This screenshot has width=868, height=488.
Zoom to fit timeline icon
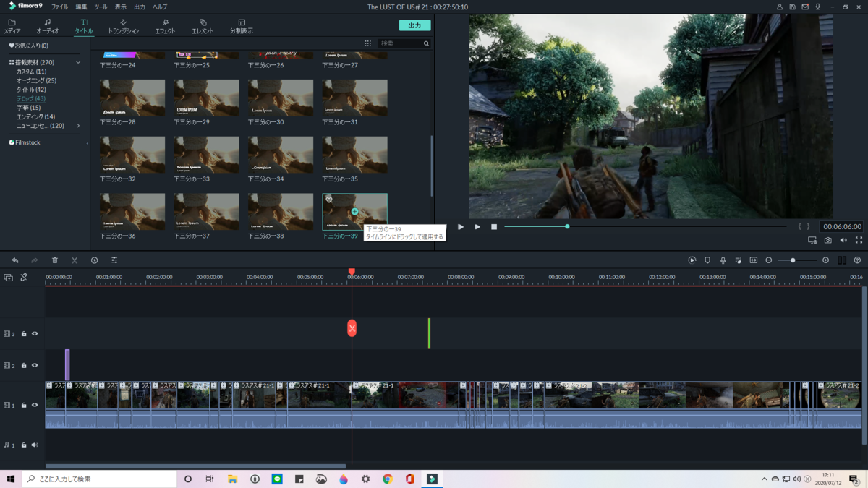tap(754, 260)
